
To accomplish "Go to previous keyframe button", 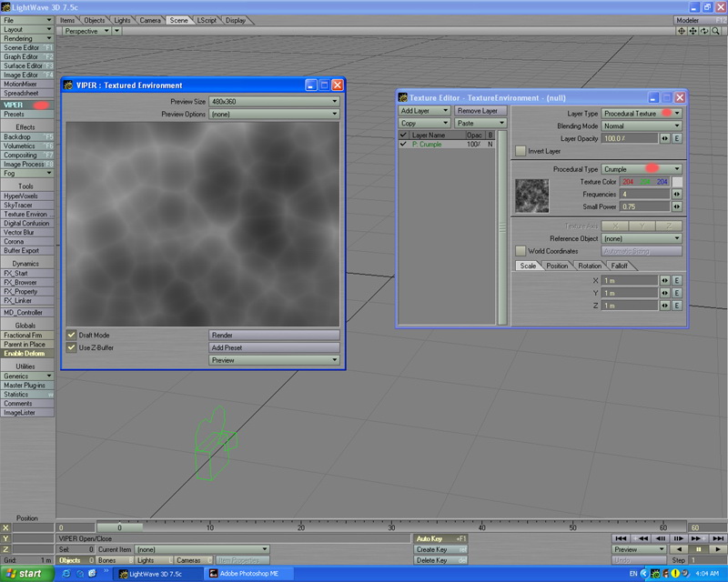I will click(x=641, y=538).
